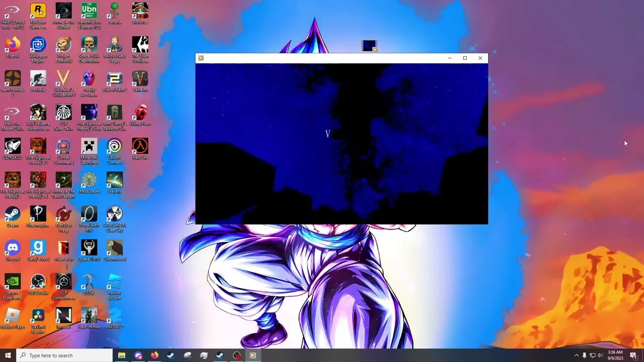The width and height of the screenshot is (644, 362).
Task: Select the PAYDAY 2 desktop icon
Action: tap(114, 318)
